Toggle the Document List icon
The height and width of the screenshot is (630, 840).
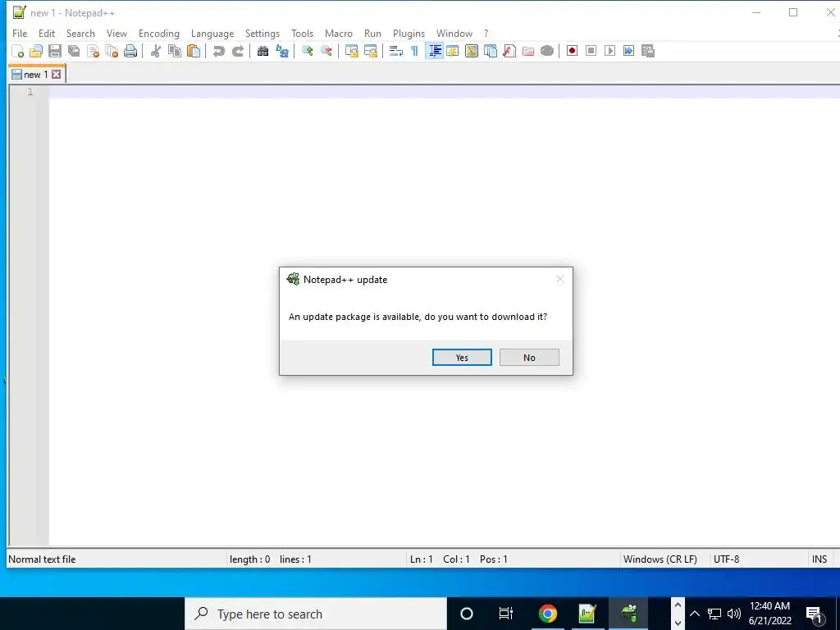[x=491, y=51]
